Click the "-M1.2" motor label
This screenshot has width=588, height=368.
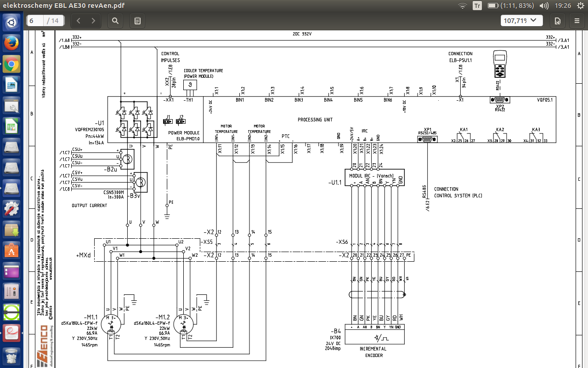(x=163, y=317)
